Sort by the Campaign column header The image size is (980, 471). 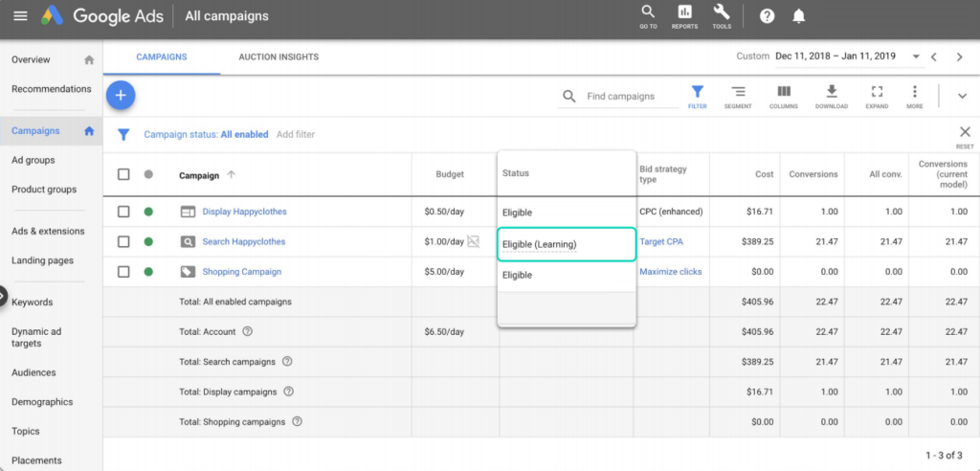[199, 176]
